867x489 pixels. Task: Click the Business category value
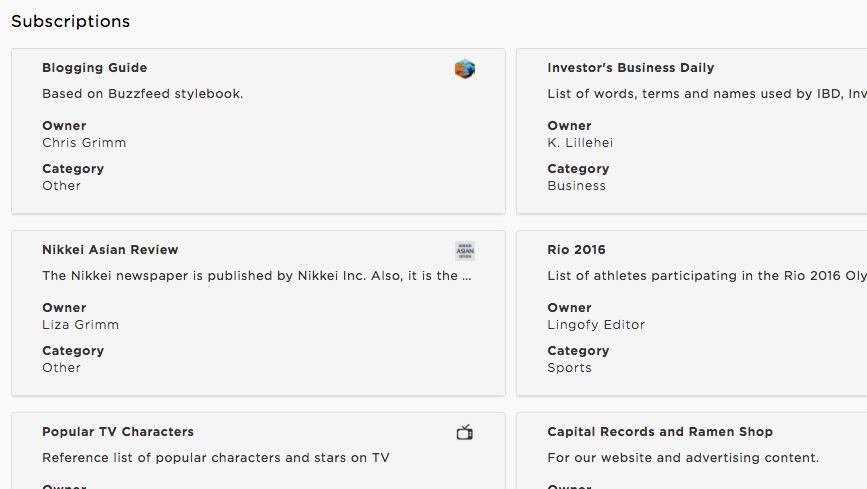pos(577,186)
